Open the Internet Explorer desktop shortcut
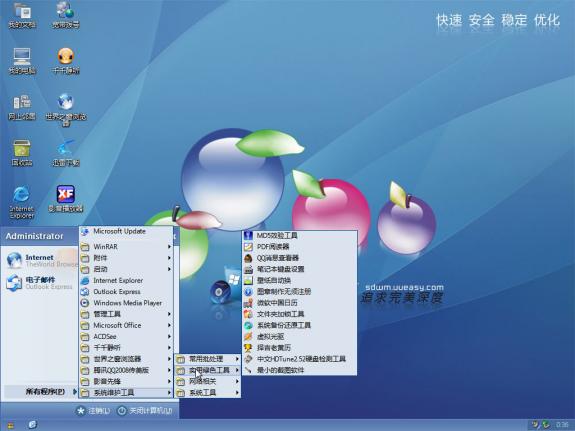 point(22,202)
